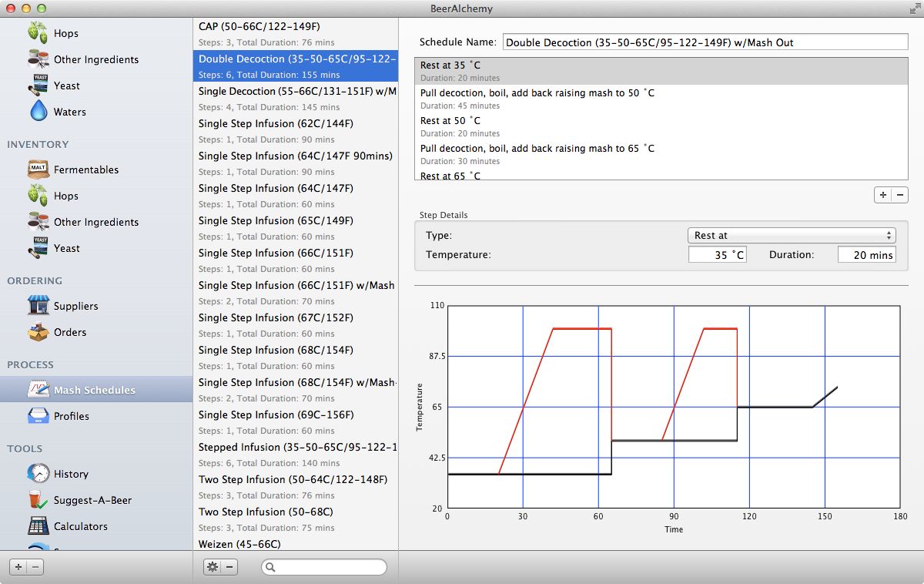924x584 pixels.
Task: Remove the selected mash step with minus button
Action: tap(899, 195)
